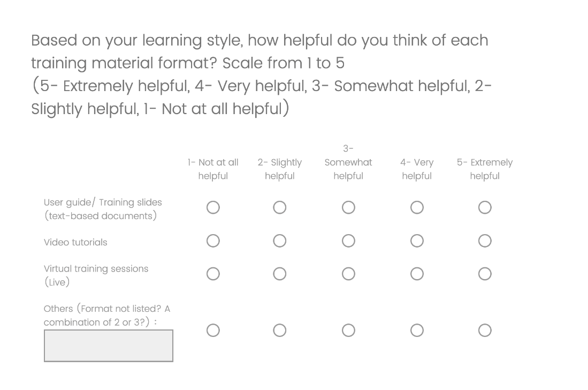Click the Others format text input box
This screenshot has height=390, width=588.
(x=109, y=346)
